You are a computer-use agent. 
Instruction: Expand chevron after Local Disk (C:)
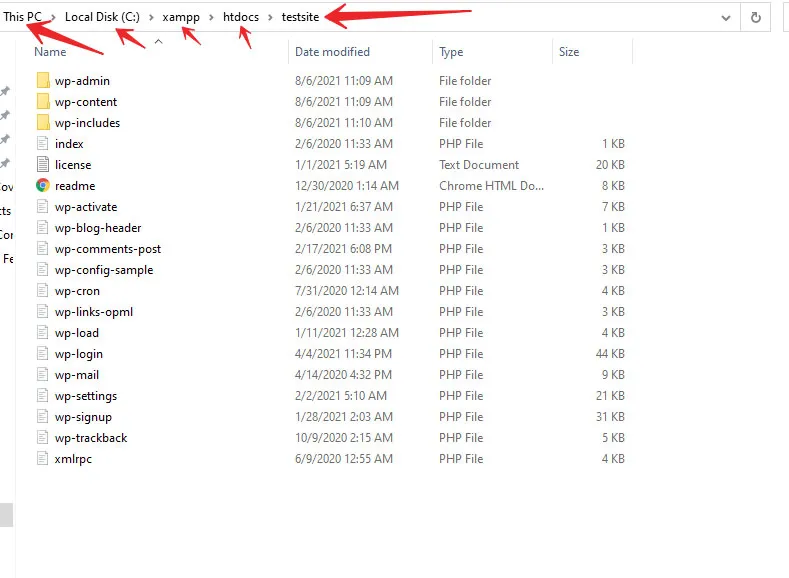151,18
